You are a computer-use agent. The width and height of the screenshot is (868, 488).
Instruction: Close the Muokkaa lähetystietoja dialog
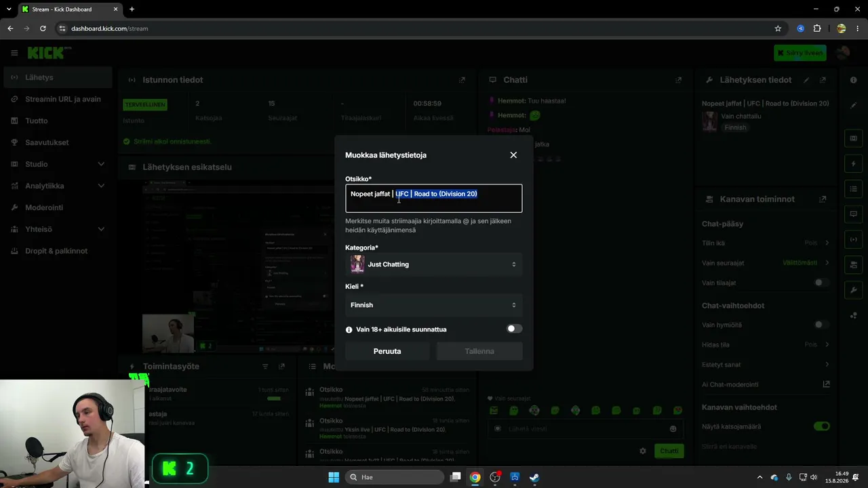[513, 155]
